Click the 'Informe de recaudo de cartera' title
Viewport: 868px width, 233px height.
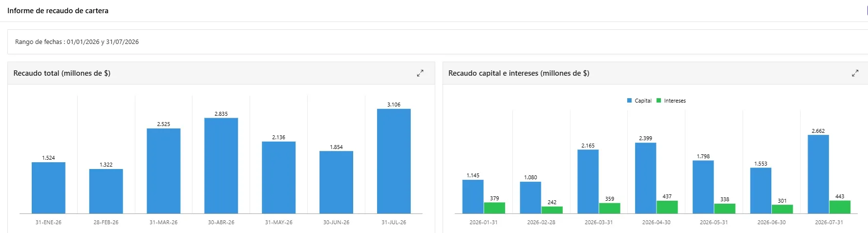(58, 11)
